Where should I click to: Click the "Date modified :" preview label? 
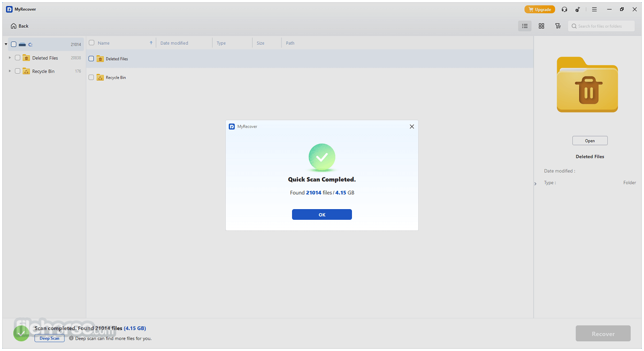pyautogui.click(x=560, y=171)
